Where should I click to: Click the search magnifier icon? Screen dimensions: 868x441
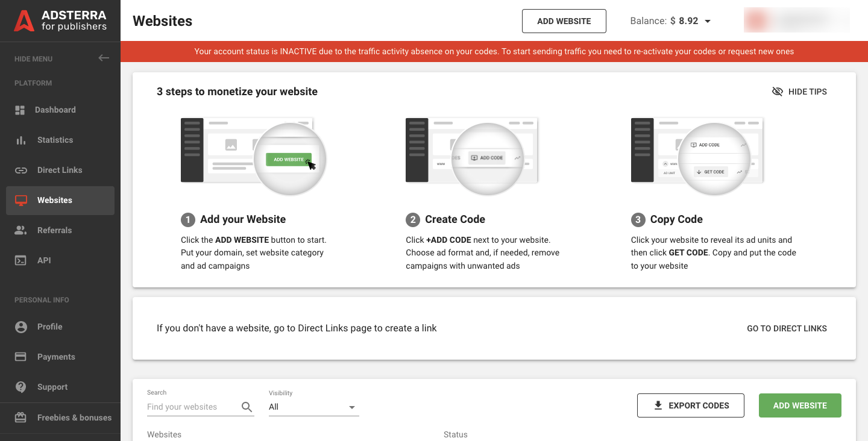tap(247, 407)
